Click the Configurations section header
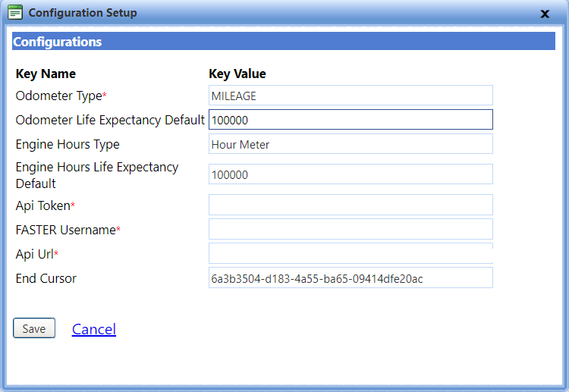569x392 pixels. coord(284,42)
